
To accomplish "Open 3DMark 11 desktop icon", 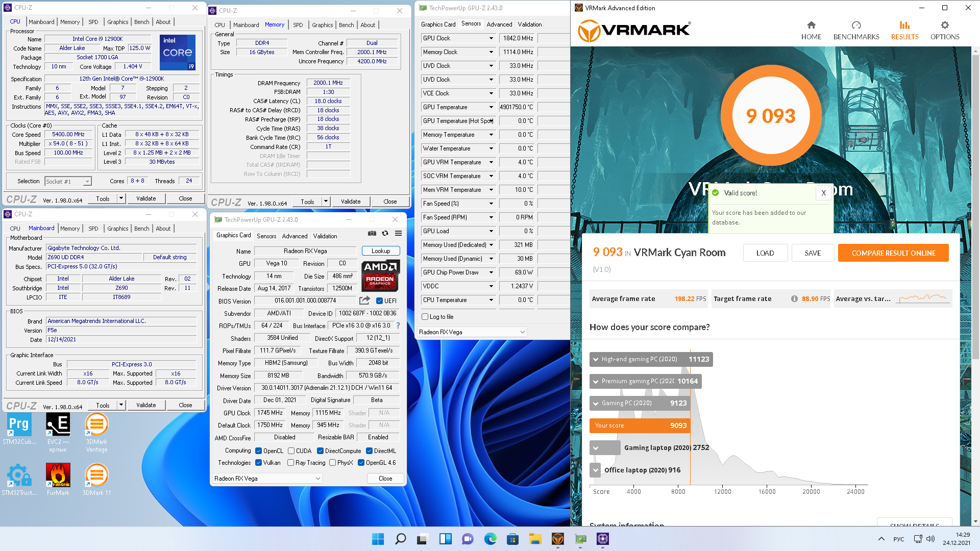I will coord(96,480).
